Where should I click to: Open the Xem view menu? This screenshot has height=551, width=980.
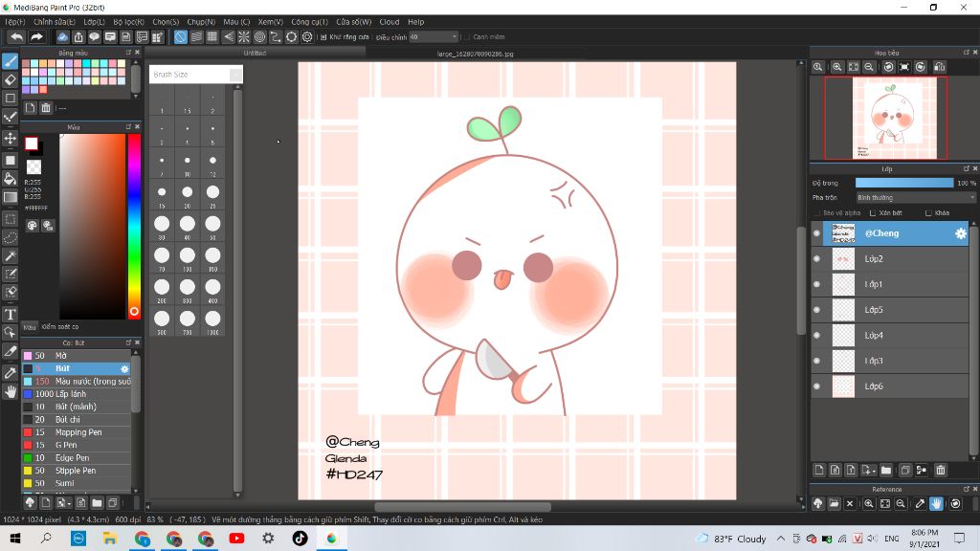pyautogui.click(x=270, y=22)
